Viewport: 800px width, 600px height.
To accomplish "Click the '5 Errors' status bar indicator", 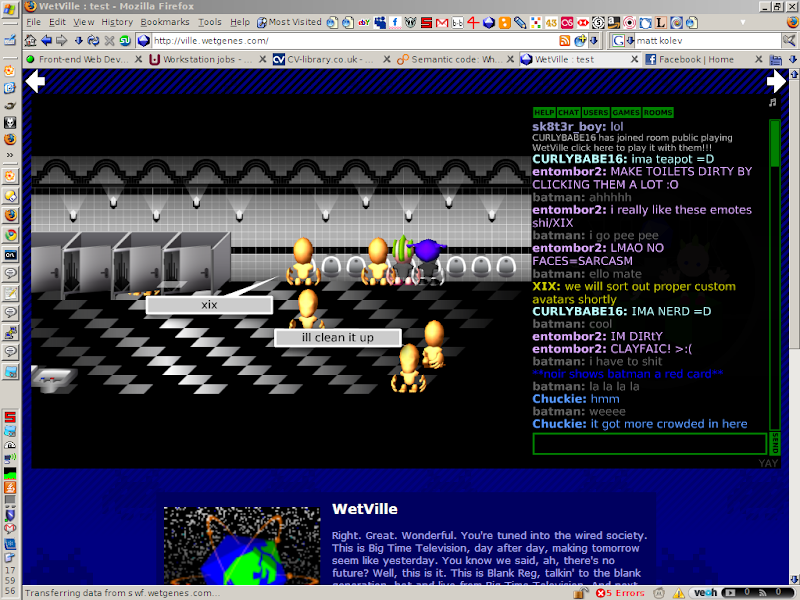I will coord(620,593).
